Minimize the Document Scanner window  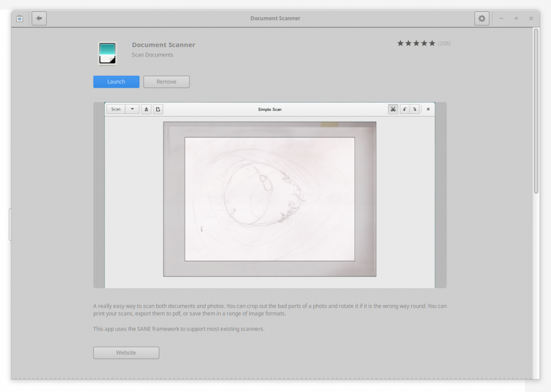(x=501, y=18)
